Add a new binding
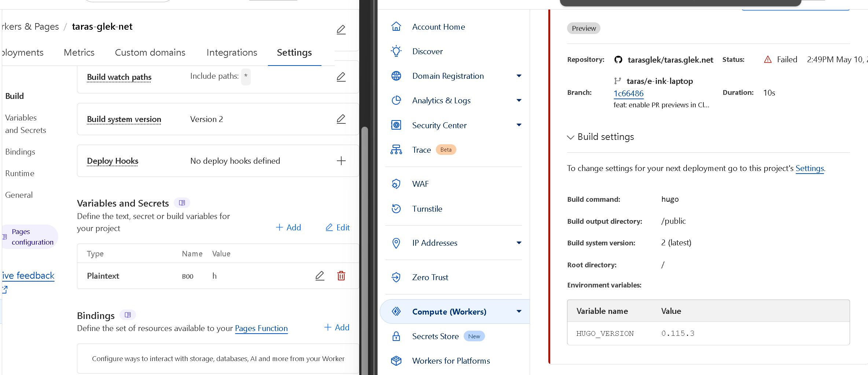Image resolution: width=868 pixels, height=375 pixels. coord(337,327)
